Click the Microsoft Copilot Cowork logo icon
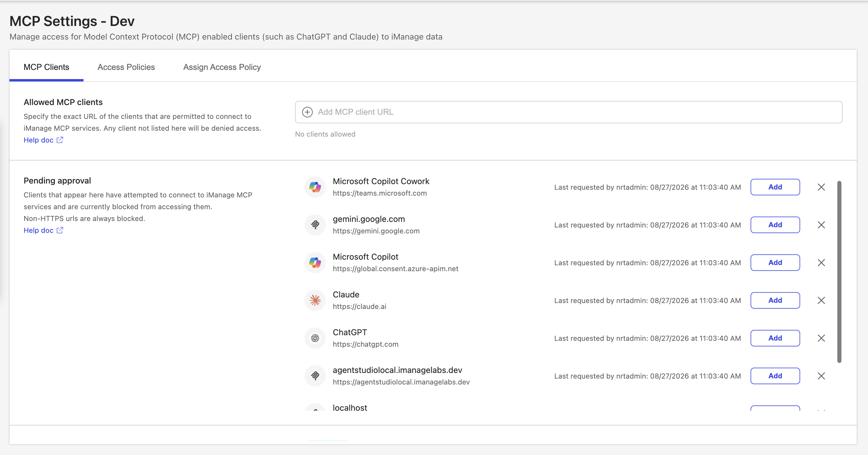868x455 pixels. pyautogui.click(x=315, y=187)
